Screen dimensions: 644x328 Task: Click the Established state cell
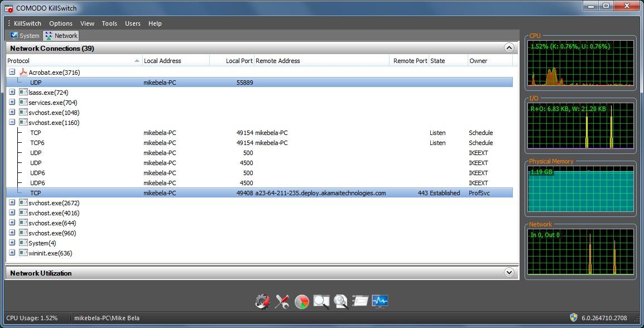pyautogui.click(x=445, y=193)
